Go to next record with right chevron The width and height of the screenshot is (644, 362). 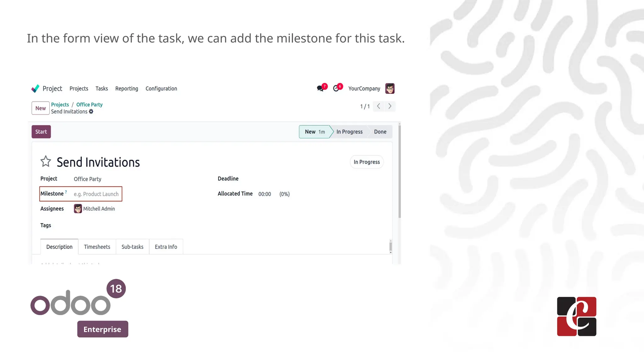pos(390,106)
